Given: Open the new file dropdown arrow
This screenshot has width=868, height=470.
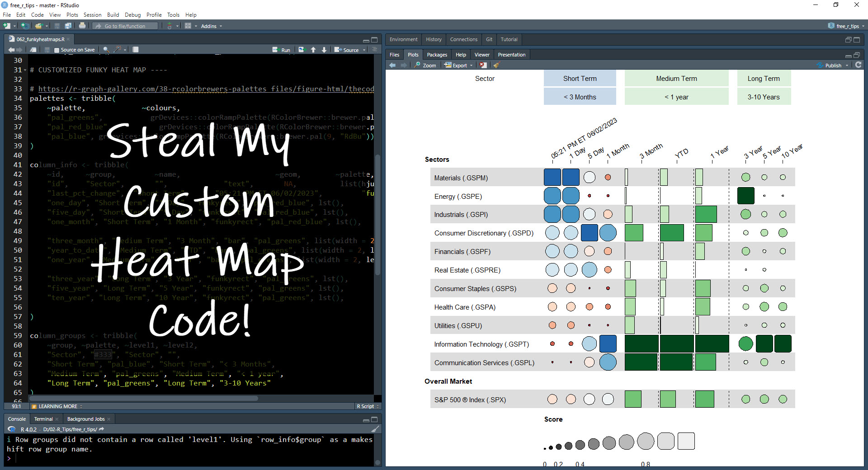Looking at the screenshot, I should [14, 26].
